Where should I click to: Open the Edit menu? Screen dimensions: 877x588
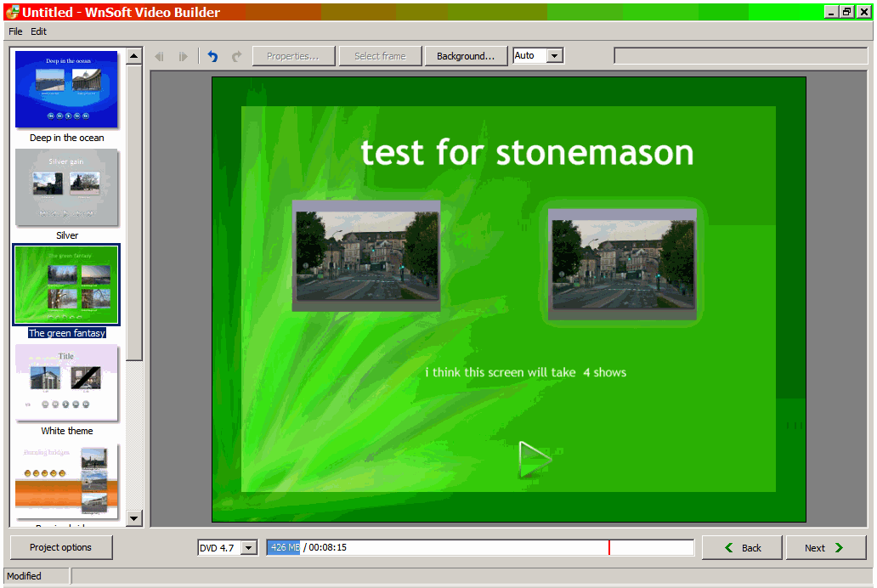38,31
